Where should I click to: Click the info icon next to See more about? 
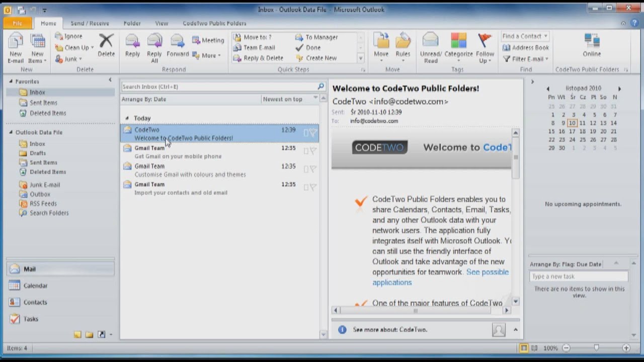click(x=342, y=330)
